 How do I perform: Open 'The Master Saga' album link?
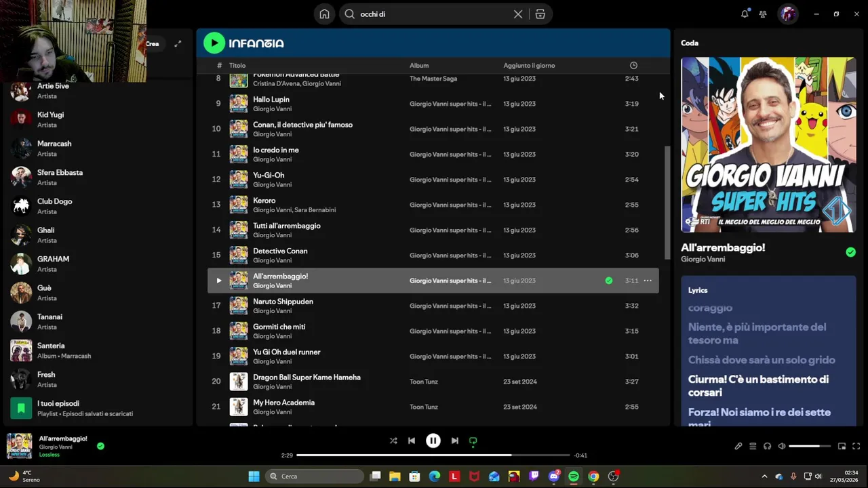433,79
